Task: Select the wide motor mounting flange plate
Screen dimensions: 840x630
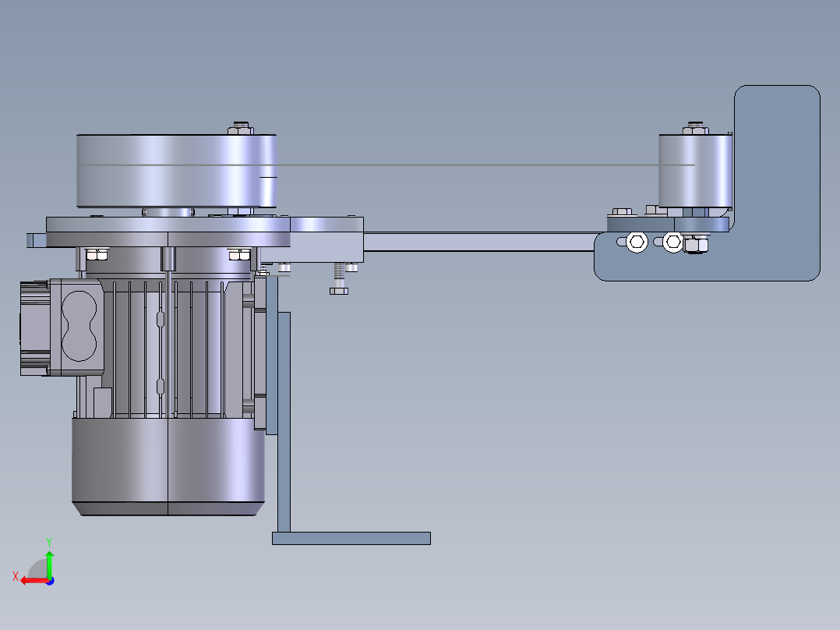Action: pos(168,232)
